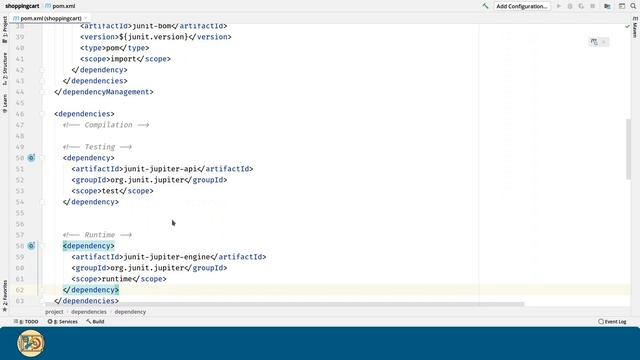Image resolution: width=640 pixels, height=360 pixels.
Task: Click line number 56 in gutter
Action: pyautogui.click(x=20, y=224)
